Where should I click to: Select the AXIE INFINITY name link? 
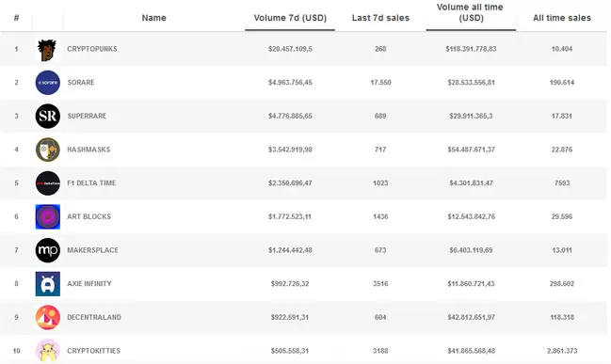pyautogui.click(x=89, y=284)
